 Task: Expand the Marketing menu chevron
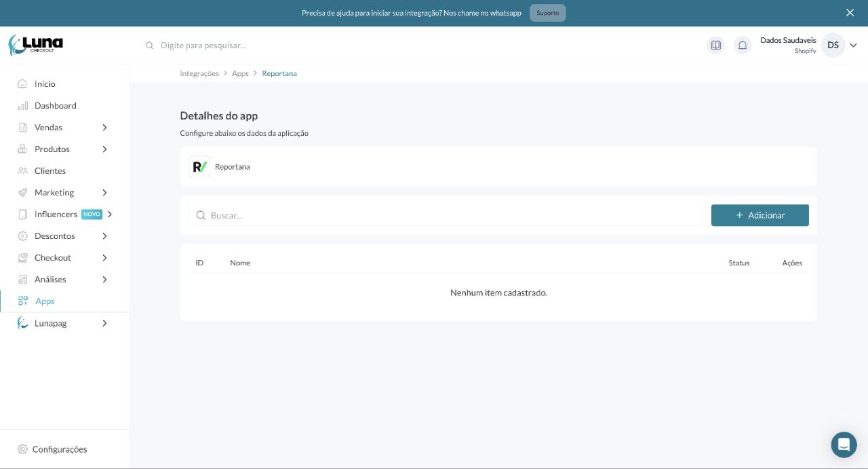pos(104,193)
